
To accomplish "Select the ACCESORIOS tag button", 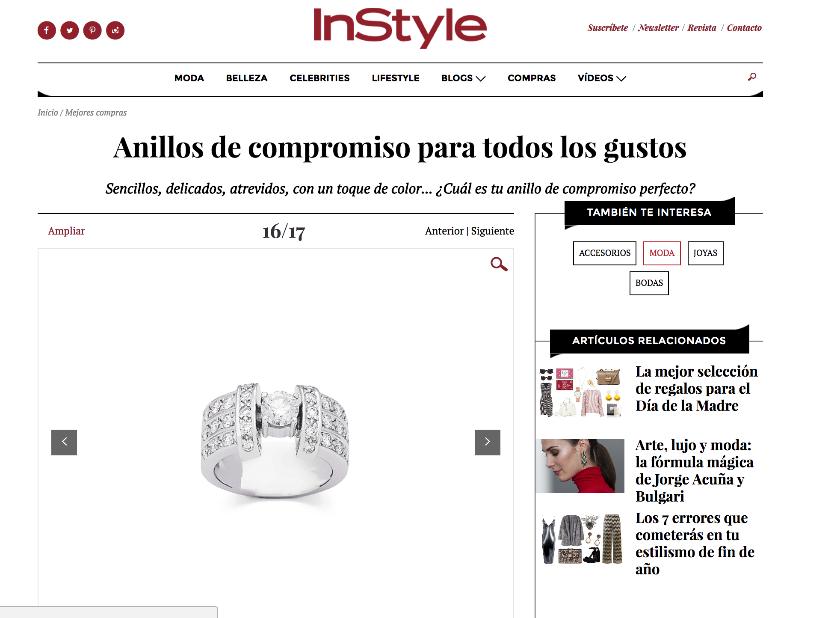I will click(x=605, y=253).
